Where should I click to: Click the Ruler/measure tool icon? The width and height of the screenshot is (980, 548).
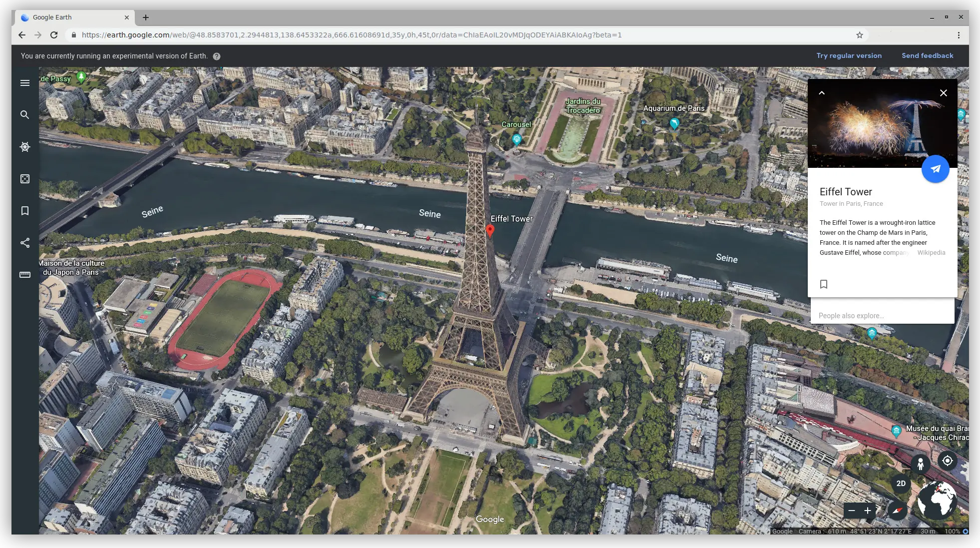pos(25,274)
